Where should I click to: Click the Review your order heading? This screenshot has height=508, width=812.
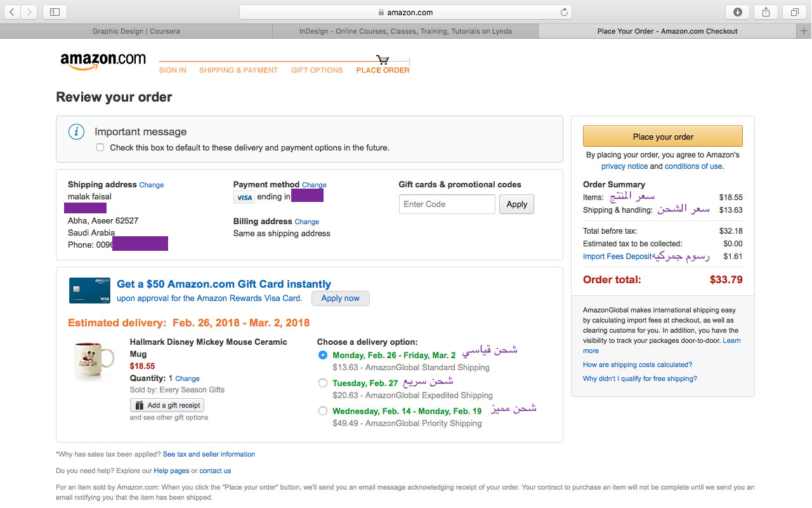tap(114, 97)
